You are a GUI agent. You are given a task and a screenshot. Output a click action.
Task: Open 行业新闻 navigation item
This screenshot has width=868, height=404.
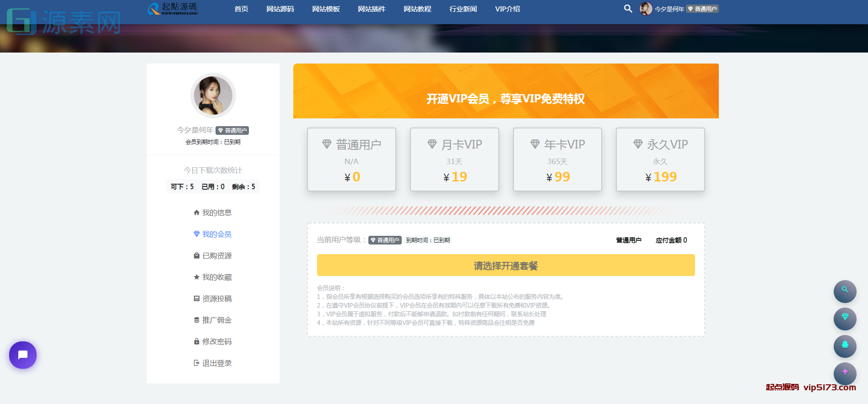[x=463, y=9]
